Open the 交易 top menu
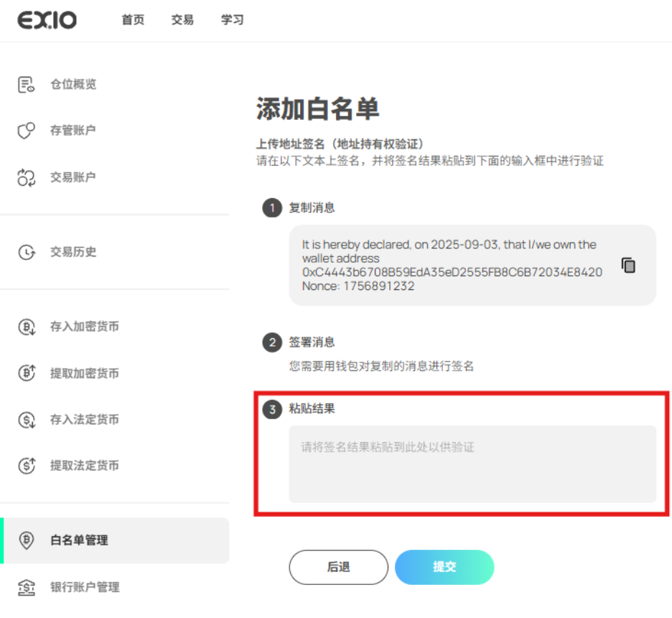 tap(182, 20)
